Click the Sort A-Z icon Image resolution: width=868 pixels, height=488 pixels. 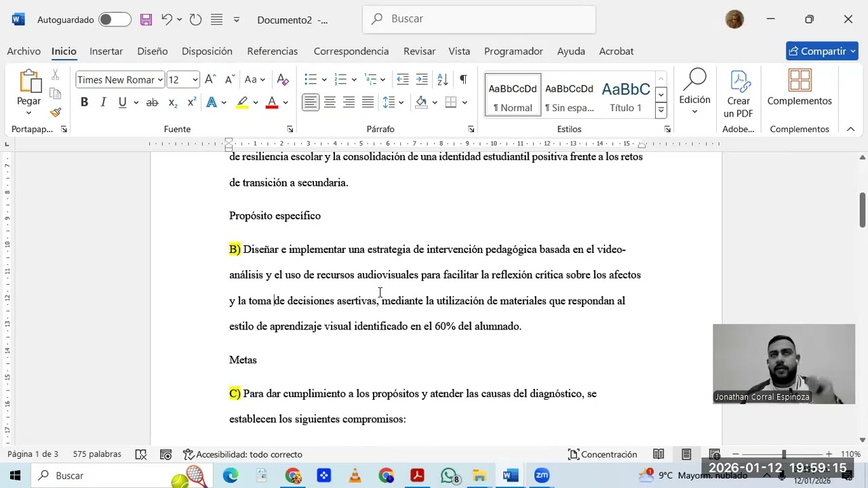(x=442, y=79)
